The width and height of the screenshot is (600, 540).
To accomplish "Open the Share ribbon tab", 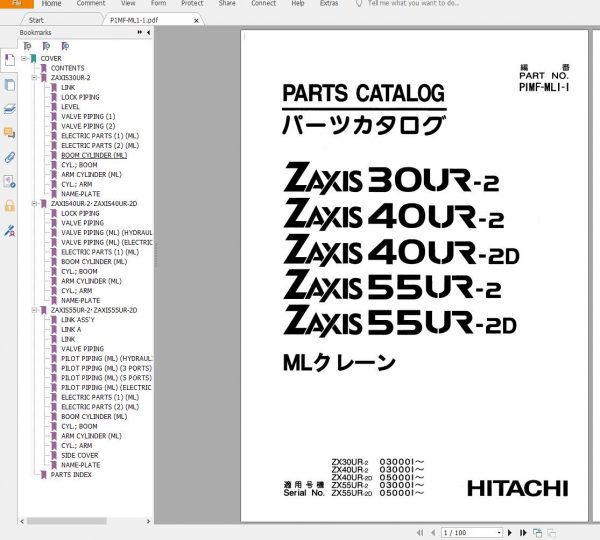I will click(227, 3).
